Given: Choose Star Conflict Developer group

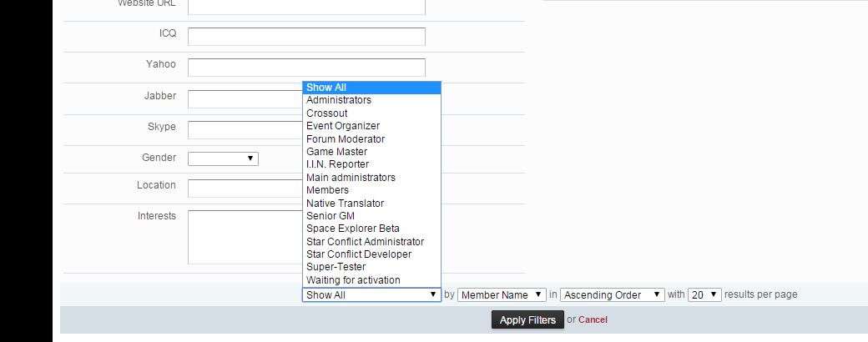Looking at the screenshot, I should 358,254.
